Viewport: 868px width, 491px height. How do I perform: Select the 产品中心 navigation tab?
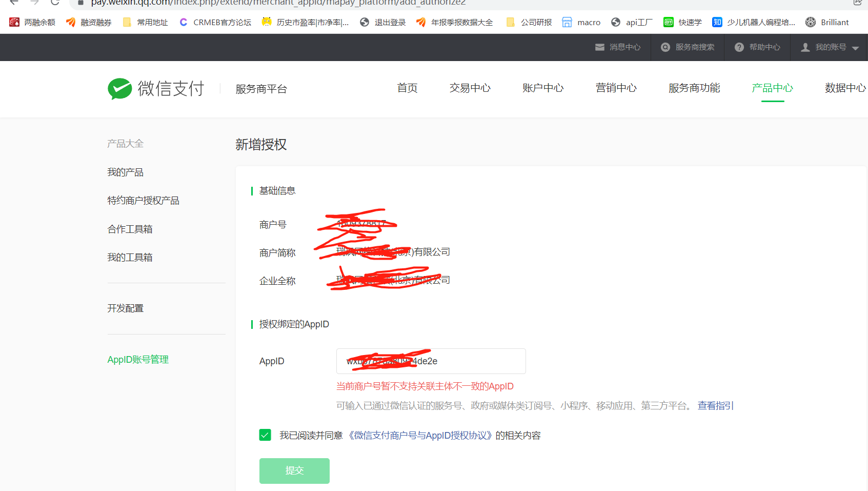pyautogui.click(x=773, y=88)
